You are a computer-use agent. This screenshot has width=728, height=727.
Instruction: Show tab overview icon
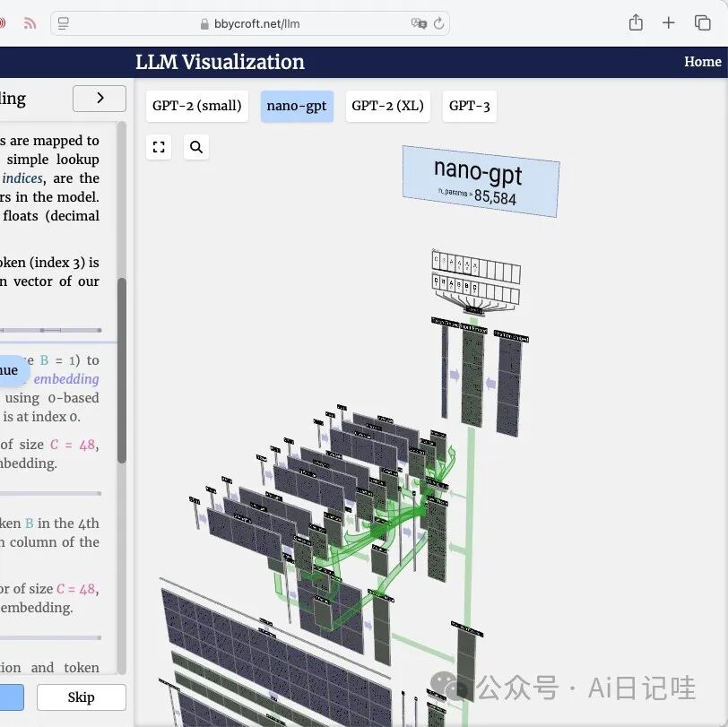pos(702,22)
